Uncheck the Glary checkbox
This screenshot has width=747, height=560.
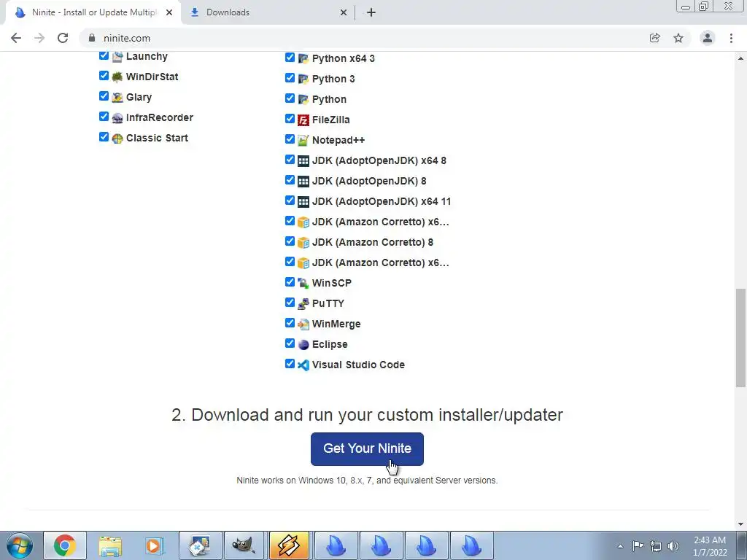click(104, 96)
